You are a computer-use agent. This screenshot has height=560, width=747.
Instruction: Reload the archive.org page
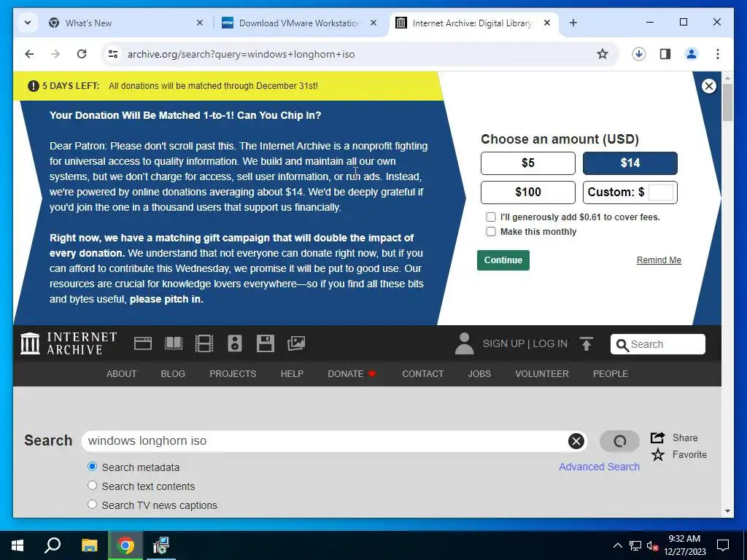tap(82, 54)
